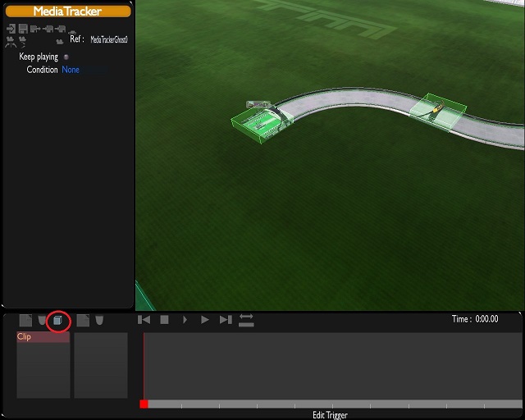The height and width of the screenshot is (420, 525).
Task: Select the Clip entry in clip list
Action: (43, 337)
